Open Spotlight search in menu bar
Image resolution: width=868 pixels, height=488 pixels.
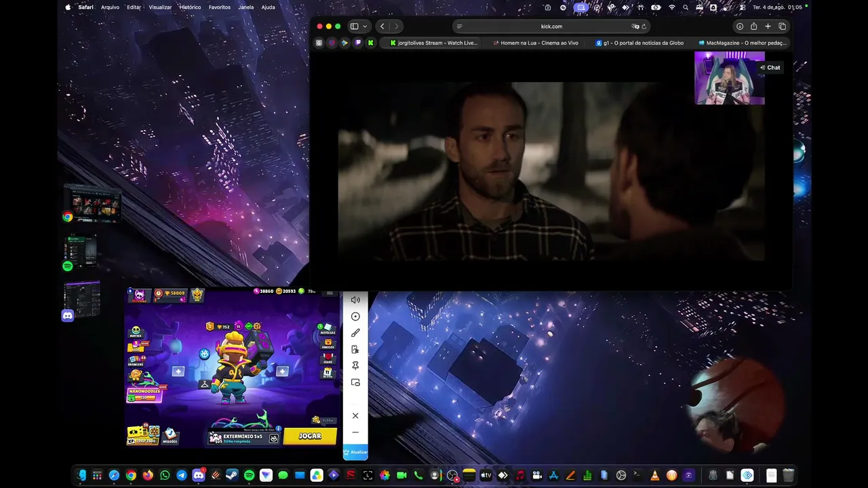tap(686, 7)
